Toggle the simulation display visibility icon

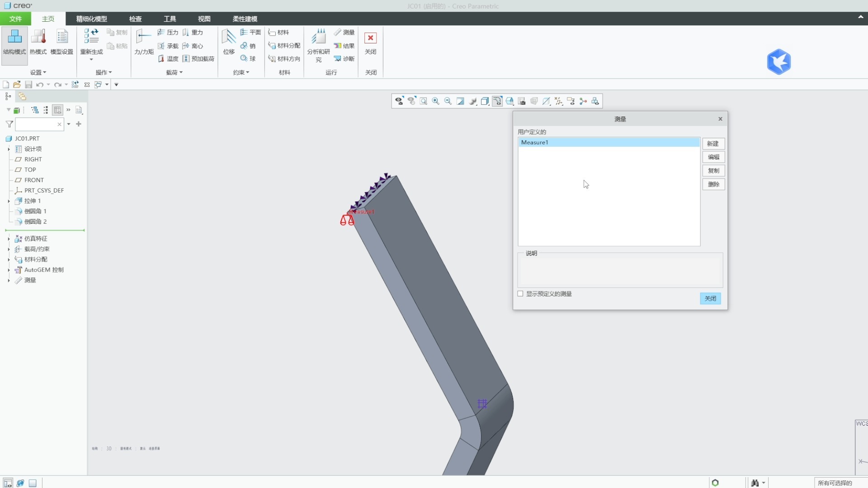(x=595, y=101)
